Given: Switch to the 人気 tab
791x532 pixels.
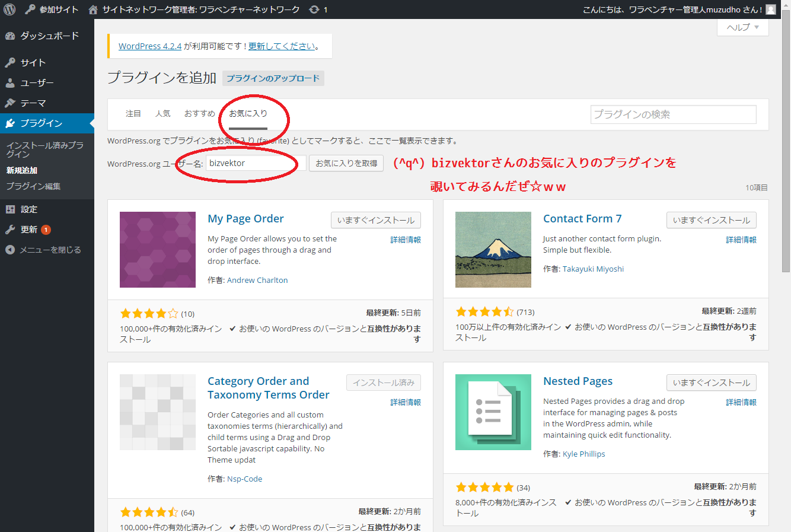Looking at the screenshot, I should tap(163, 113).
